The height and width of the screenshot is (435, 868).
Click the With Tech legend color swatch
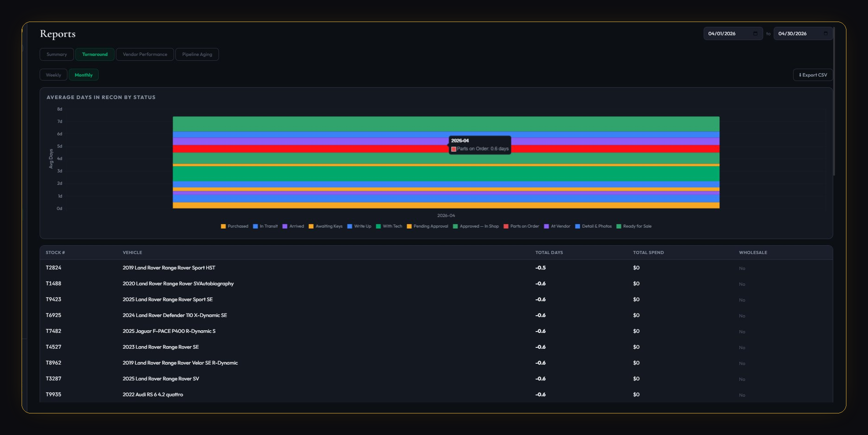pyautogui.click(x=380, y=226)
